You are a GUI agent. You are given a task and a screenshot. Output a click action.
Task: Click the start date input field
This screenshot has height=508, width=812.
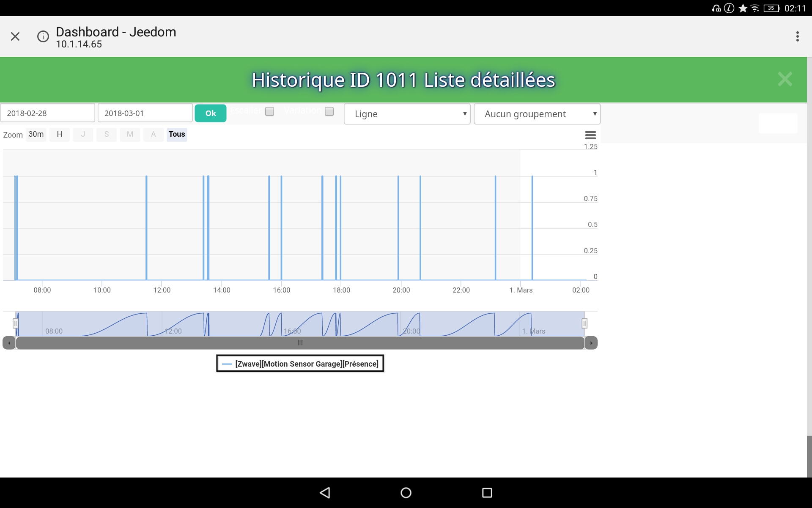[x=47, y=113]
